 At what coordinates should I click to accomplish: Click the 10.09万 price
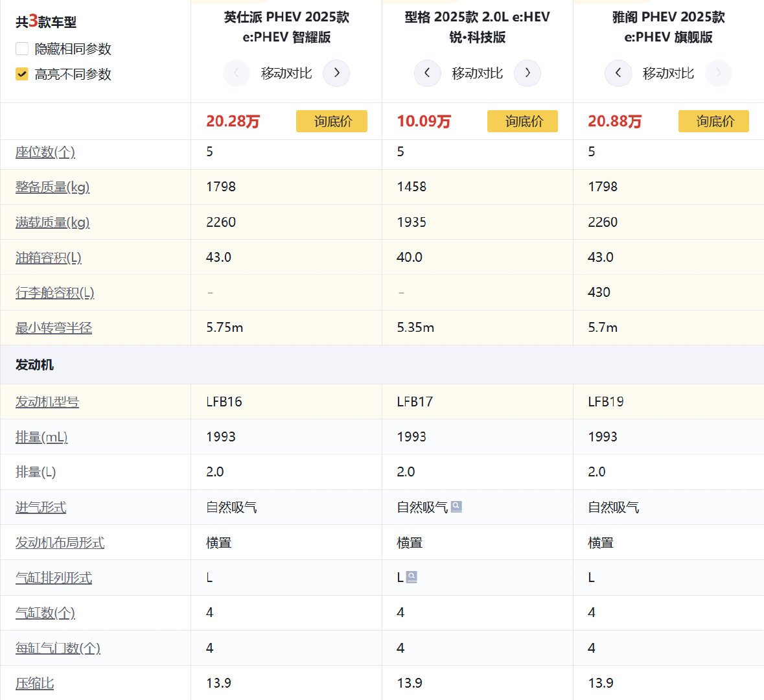point(424,121)
